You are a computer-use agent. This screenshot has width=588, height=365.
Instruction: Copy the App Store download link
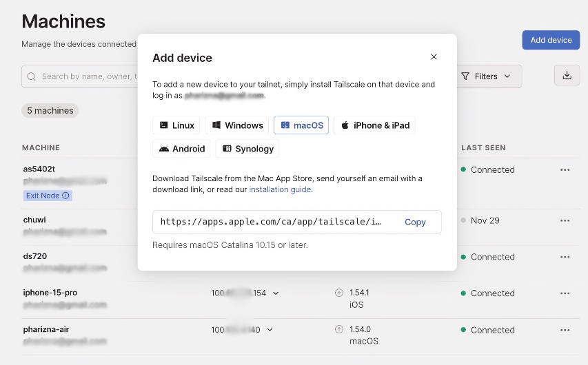click(415, 222)
